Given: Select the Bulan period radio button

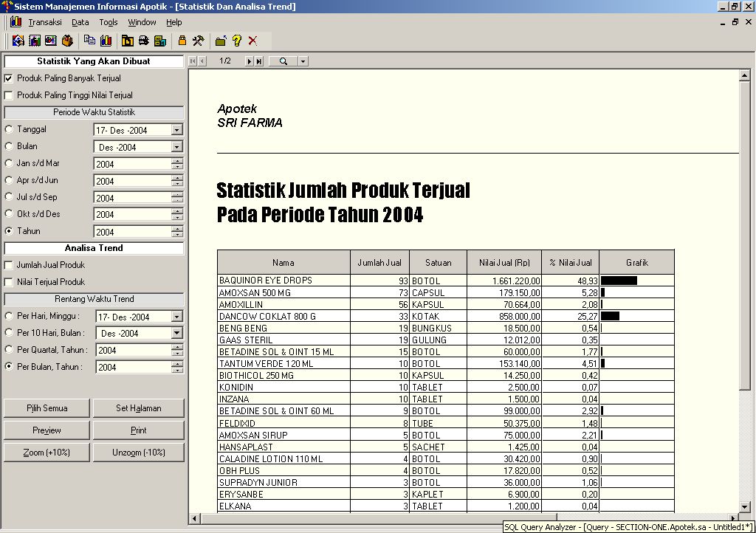Looking at the screenshot, I should pyautogui.click(x=9, y=147).
